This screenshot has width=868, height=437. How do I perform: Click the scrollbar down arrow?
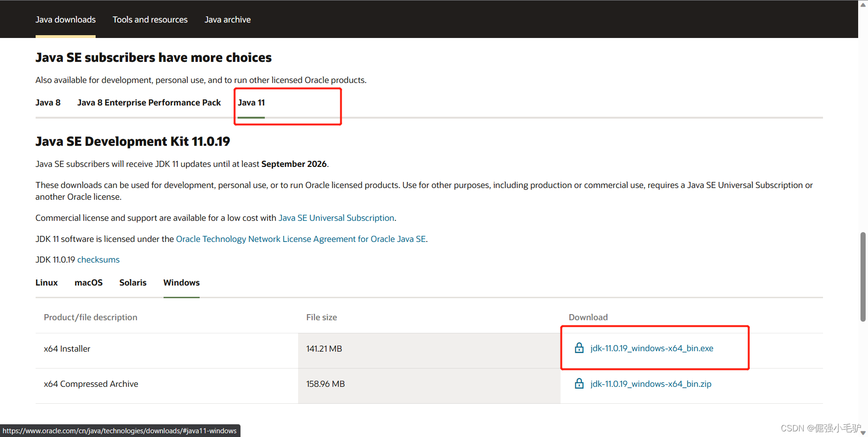click(x=863, y=432)
